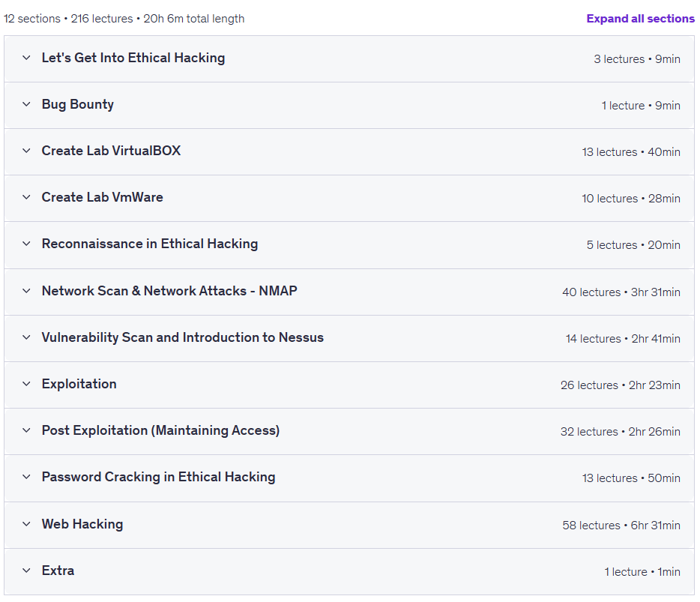The width and height of the screenshot is (700, 602).
Task: Click the 1 lecture • 1min label
Action: tap(642, 571)
